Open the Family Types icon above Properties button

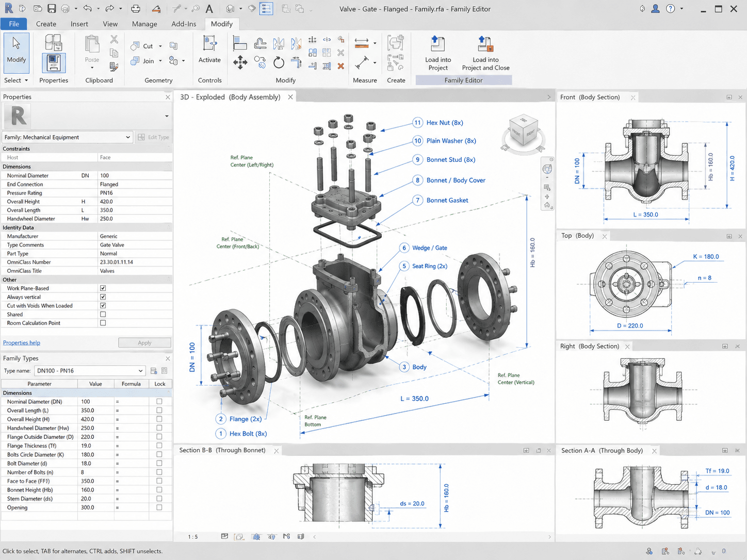point(53,42)
